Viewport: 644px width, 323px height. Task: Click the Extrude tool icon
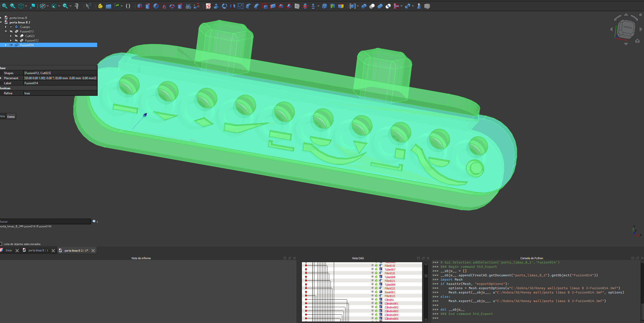tap(216, 6)
